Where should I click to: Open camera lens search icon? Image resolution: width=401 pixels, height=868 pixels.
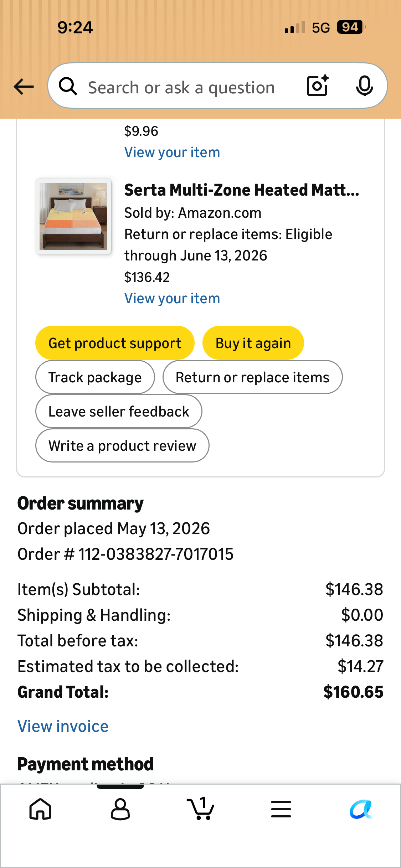(x=318, y=86)
